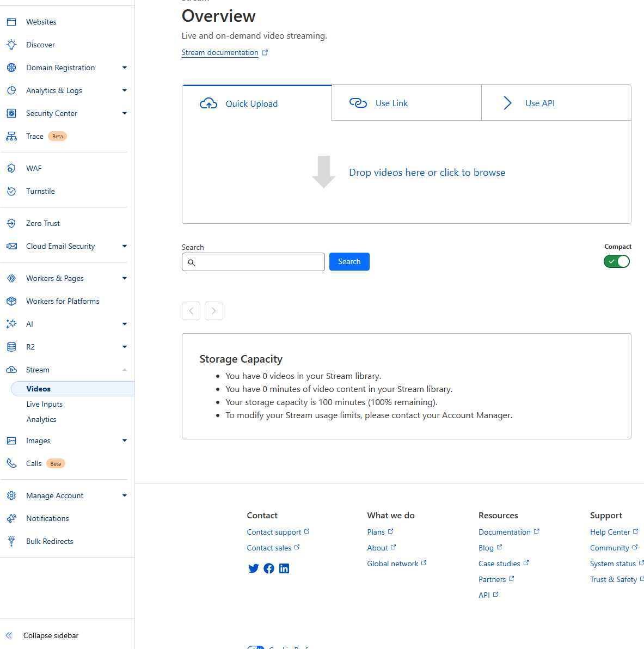Open the About footer link
Screen dimensions: 644x649
point(382,548)
